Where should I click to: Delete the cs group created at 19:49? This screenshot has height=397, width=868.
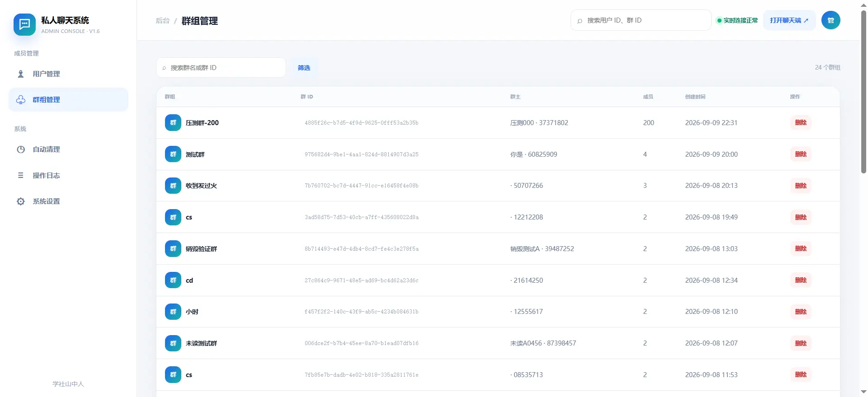click(x=801, y=217)
